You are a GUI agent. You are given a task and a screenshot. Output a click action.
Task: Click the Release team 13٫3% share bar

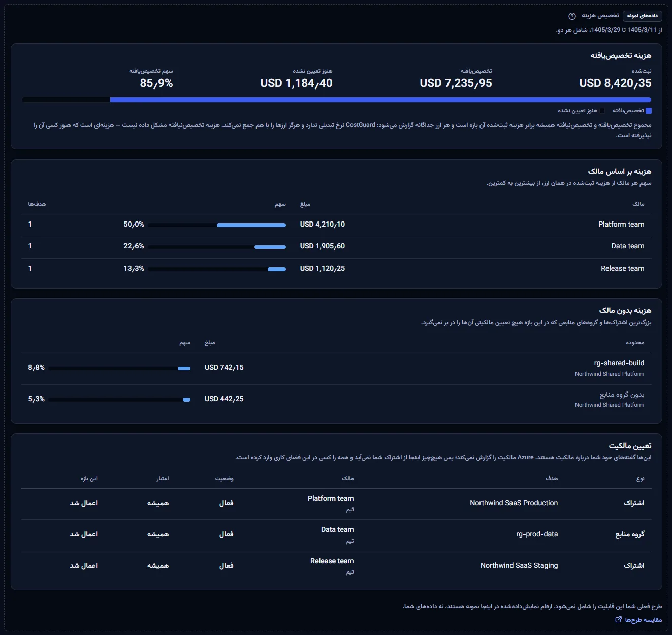point(217,269)
